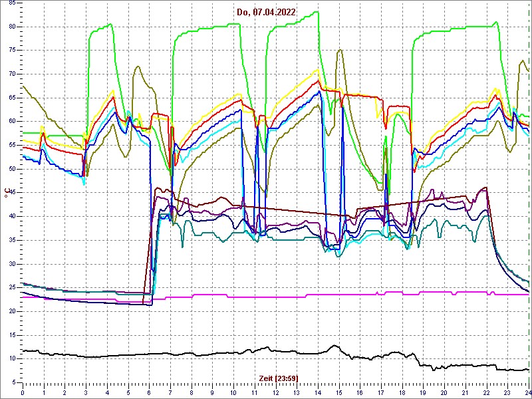532x399 pixels.
Task: Click hour 3 on the time axis
Action: tap(86, 392)
